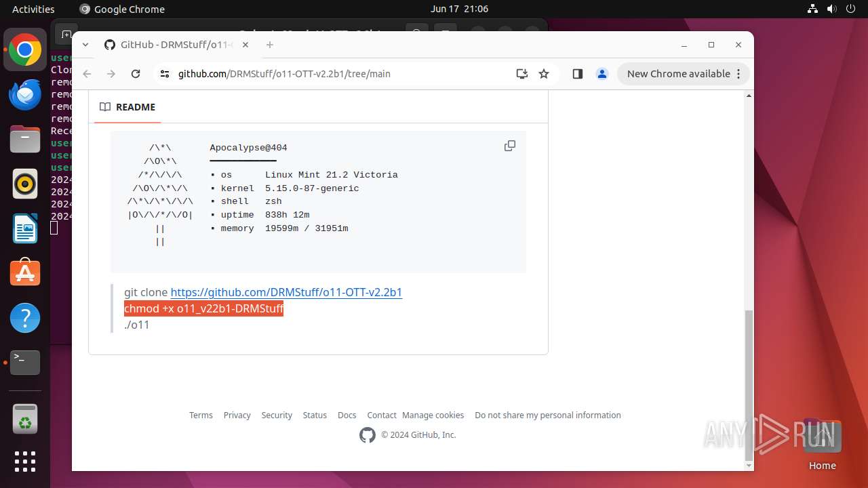Click scrollbar up arrow
The image size is (868, 488).
(749, 96)
